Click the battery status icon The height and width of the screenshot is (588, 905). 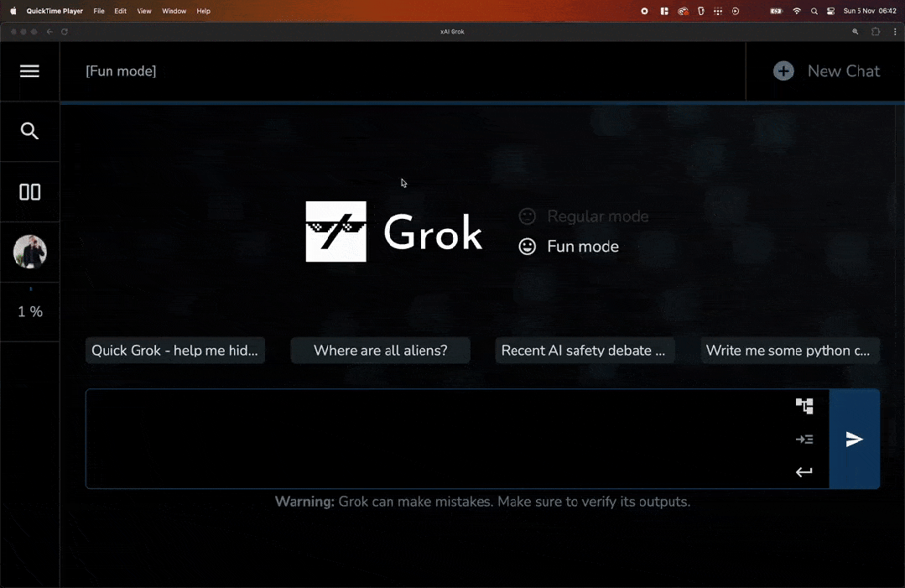(x=776, y=11)
